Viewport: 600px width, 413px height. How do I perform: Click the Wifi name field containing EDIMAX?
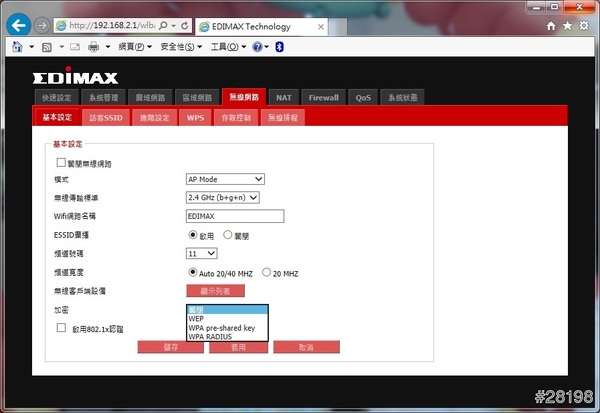tap(235, 216)
